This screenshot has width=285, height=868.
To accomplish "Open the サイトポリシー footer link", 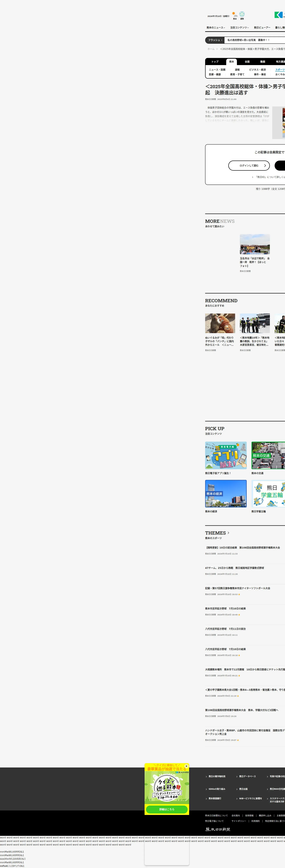I will pos(239,821).
